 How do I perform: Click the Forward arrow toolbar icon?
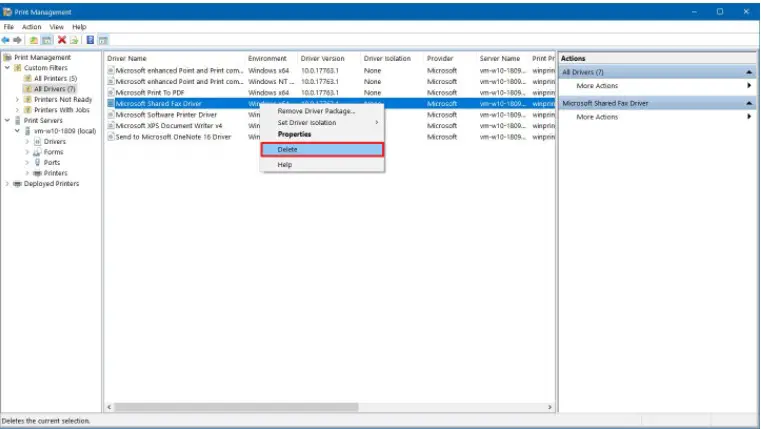click(x=17, y=40)
